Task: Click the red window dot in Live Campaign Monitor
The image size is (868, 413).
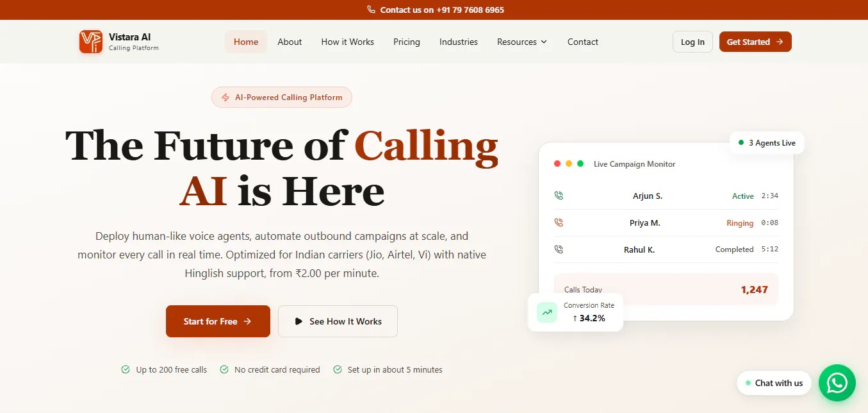Action: point(557,164)
